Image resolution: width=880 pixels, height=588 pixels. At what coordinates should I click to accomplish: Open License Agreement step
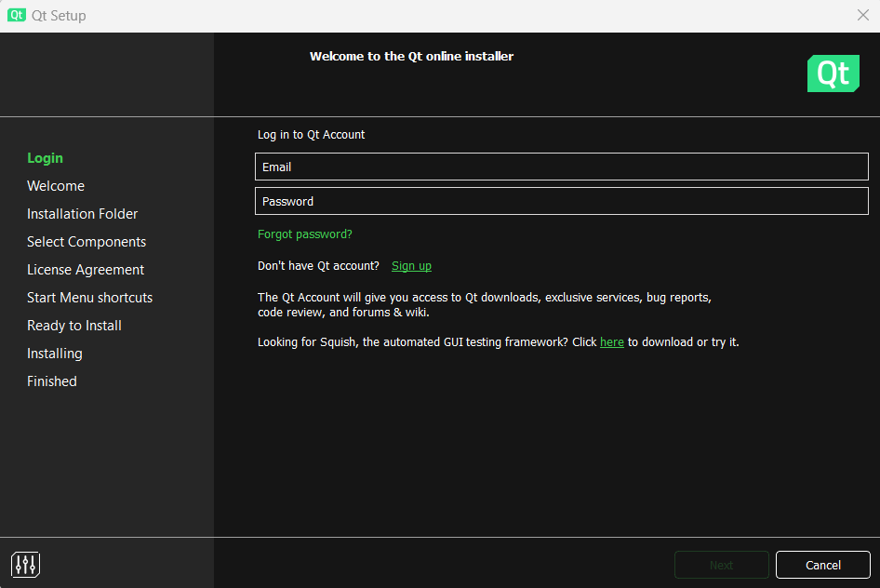(x=86, y=270)
